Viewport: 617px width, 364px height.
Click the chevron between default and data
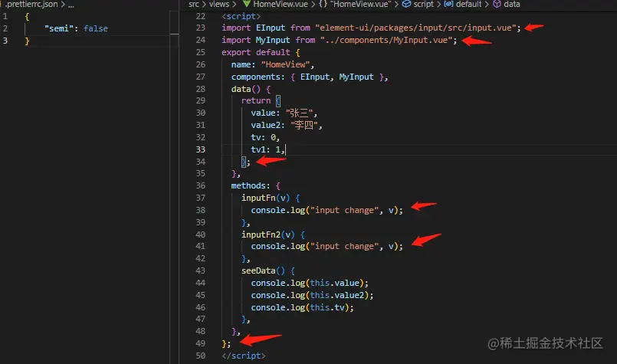pyautogui.click(x=487, y=4)
